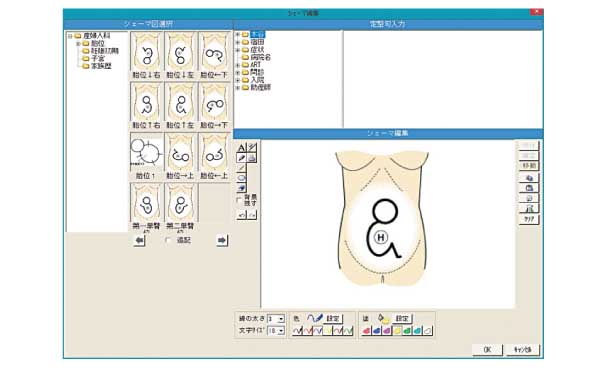
Task: Click the クリア clear button
Action: coord(529,219)
